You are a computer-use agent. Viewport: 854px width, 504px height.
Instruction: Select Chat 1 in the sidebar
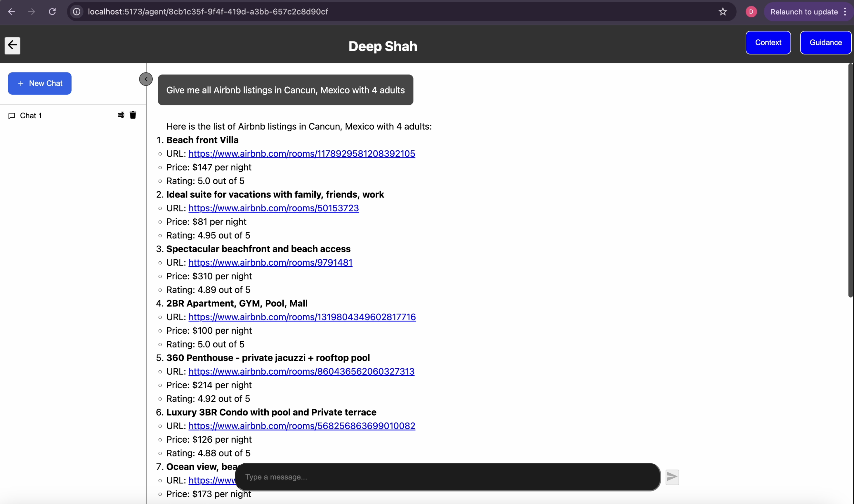31,116
